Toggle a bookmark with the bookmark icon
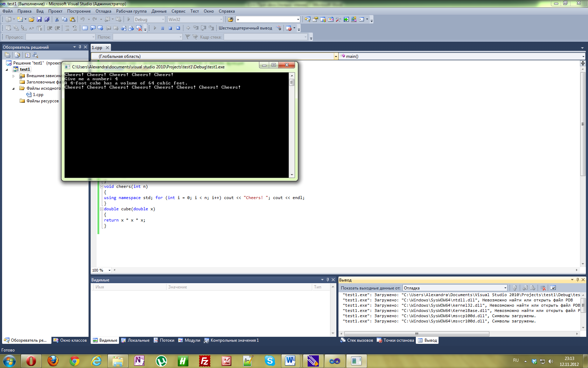This screenshot has height=368, width=588. click(85, 28)
